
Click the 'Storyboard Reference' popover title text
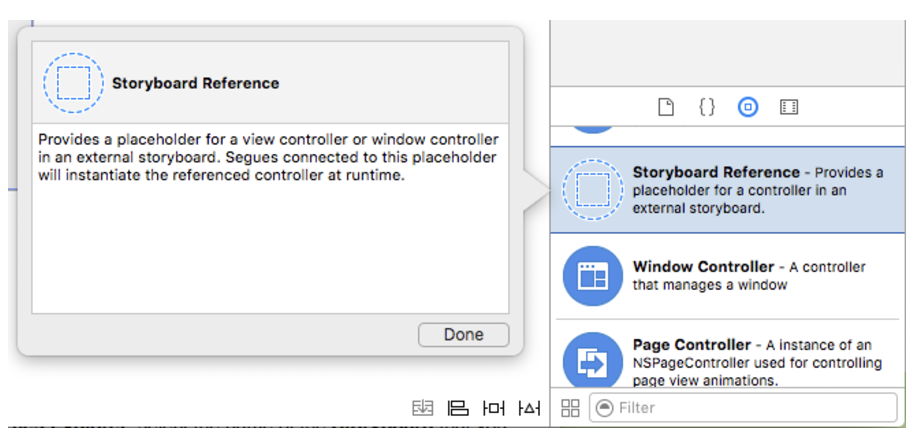(196, 83)
